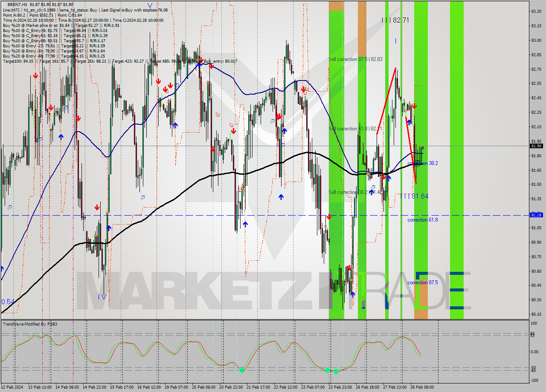The width and height of the screenshot is (546, 392).
Task: Click the 'TrendWave-Modified By FSB3' indicator title
Action: tap(30, 324)
